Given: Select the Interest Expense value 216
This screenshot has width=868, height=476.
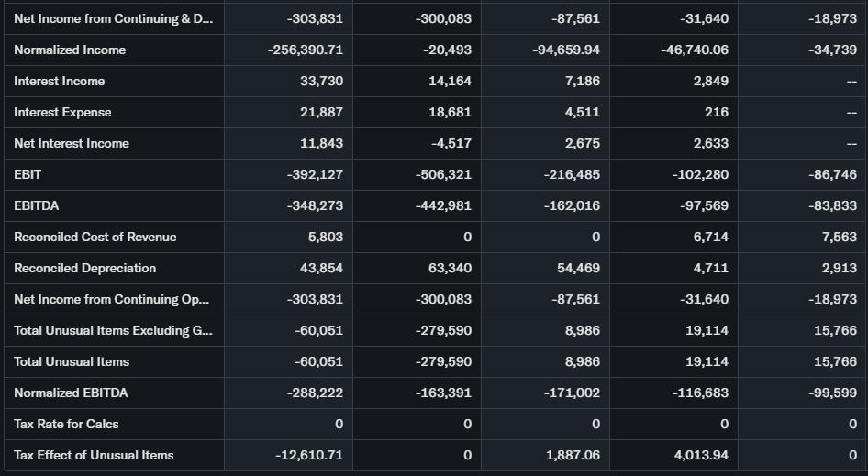Looking at the screenshot, I should tap(717, 112).
